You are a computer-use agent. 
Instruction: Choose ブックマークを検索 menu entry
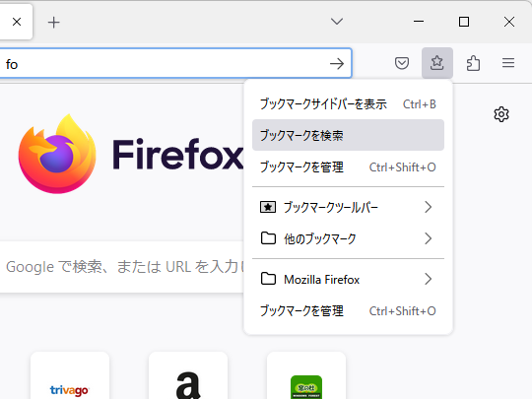pyautogui.click(x=348, y=135)
